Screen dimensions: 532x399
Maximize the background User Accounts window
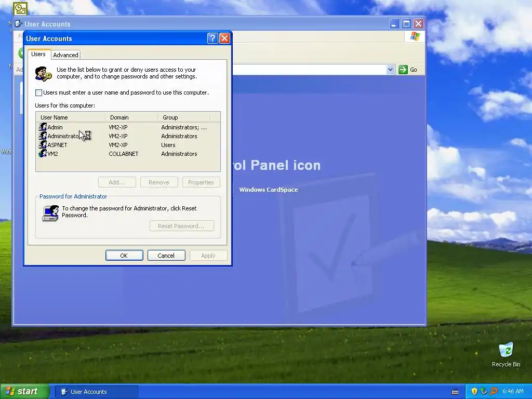click(x=406, y=24)
